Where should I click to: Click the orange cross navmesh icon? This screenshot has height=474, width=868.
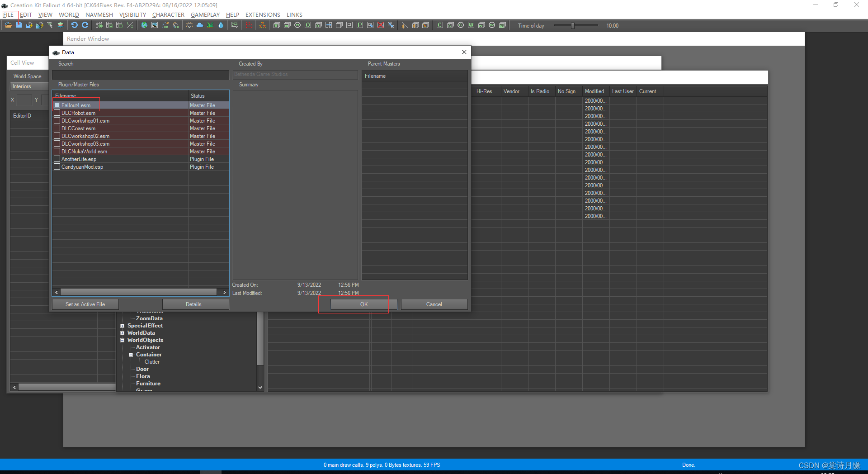(263, 25)
